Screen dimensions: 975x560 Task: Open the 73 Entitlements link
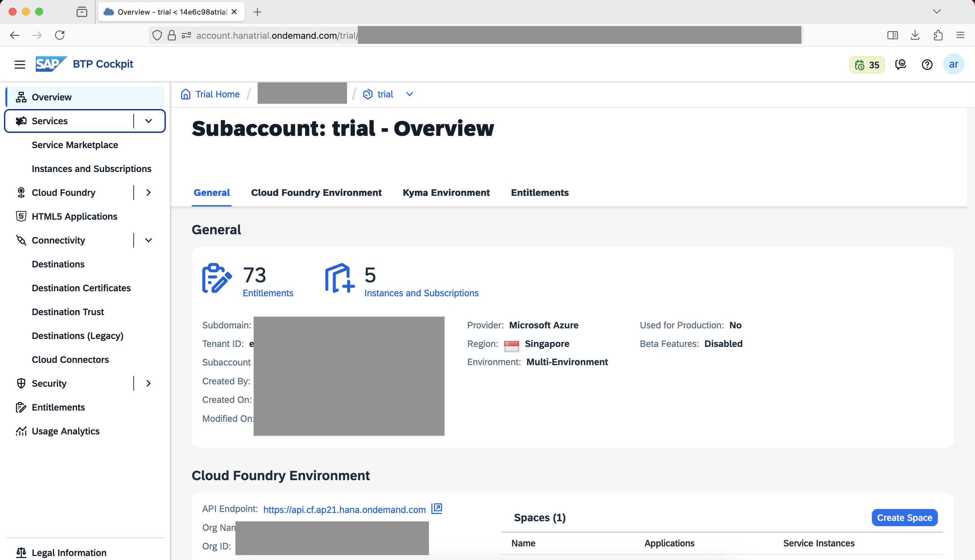[268, 293]
